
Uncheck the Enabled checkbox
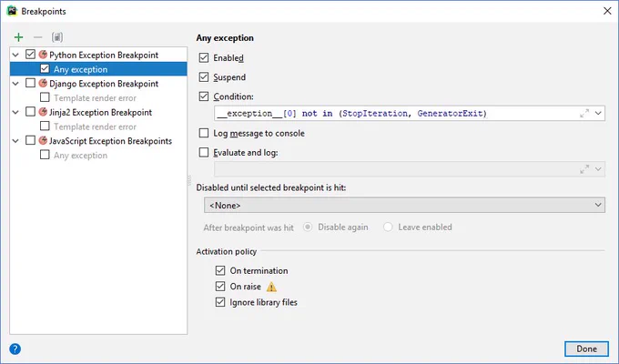[x=204, y=57]
